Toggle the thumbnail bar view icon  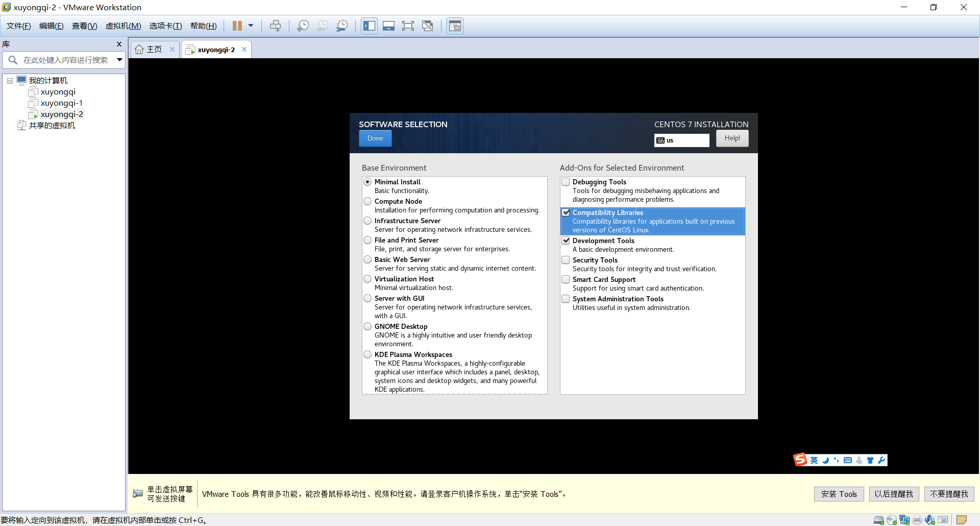(x=388, y=26)
